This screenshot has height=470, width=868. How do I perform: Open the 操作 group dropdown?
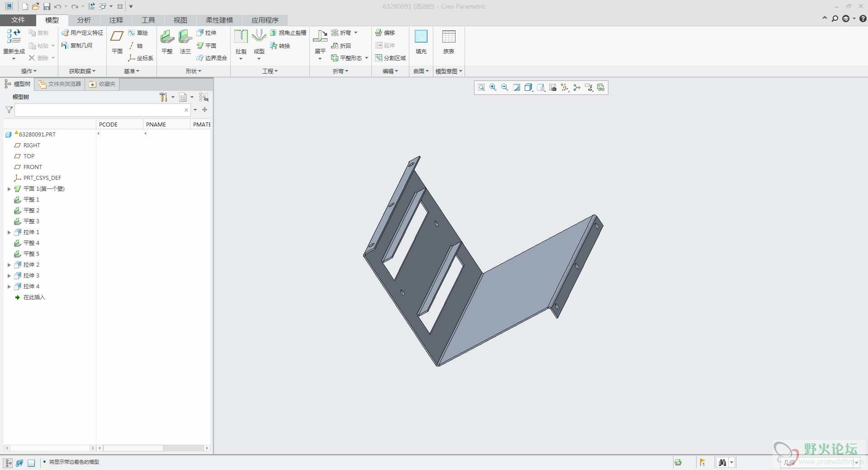tap(29, 71)
